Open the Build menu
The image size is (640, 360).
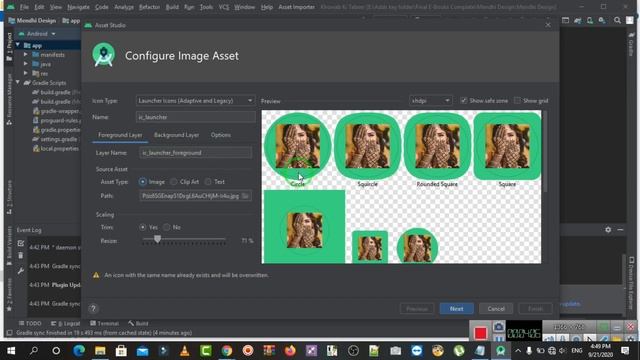pos(172,7)
